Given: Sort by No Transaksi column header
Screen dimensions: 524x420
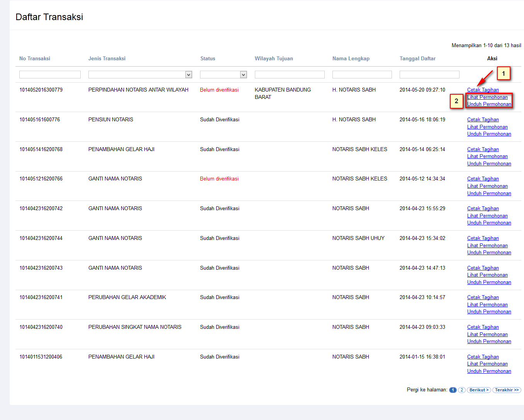Looking at the screenshot, I should (x=35, y=59).
